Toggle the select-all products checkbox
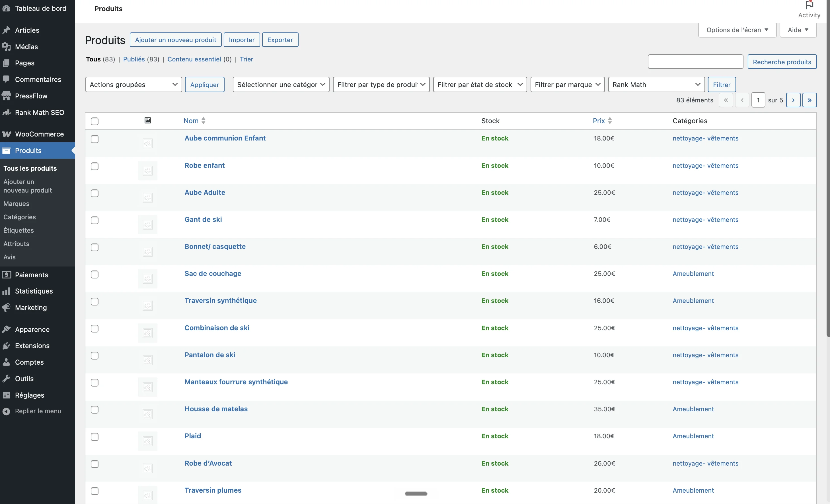Viewport: 830px width, 504px height. coord(95,121)
